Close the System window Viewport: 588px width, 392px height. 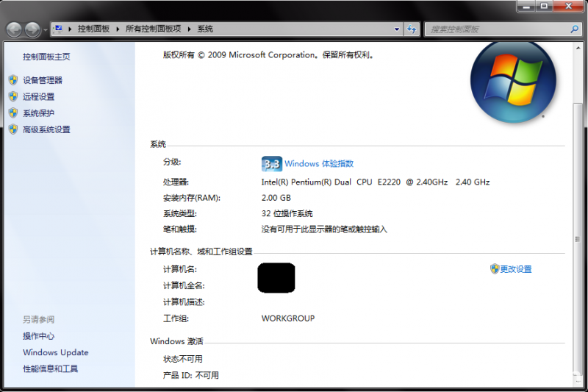[x=568, y=7]
